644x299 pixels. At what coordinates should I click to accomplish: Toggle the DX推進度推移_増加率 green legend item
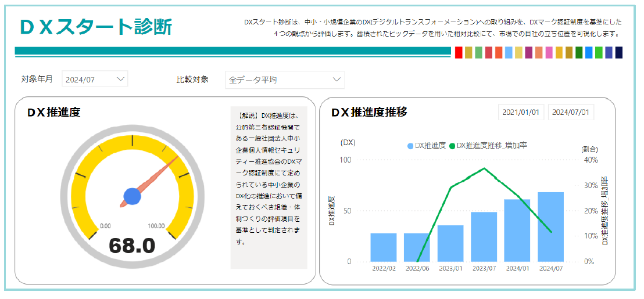point(492,145)
